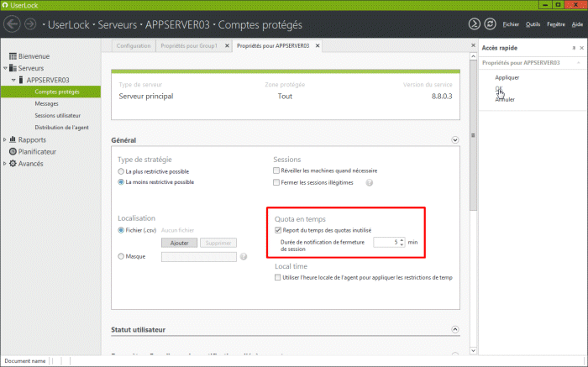Open Messages in sidebar tree
588x367 pixels.
(x=46, y=103)
